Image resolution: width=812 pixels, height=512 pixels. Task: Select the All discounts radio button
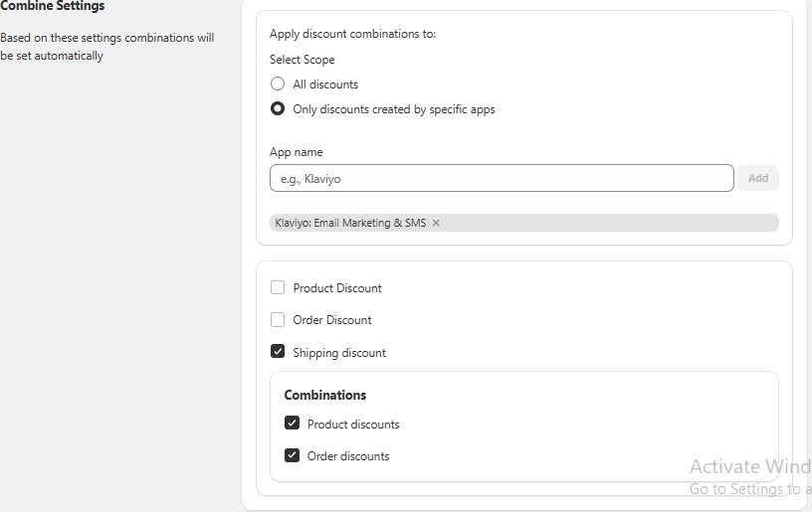click(x=278, y=84)
